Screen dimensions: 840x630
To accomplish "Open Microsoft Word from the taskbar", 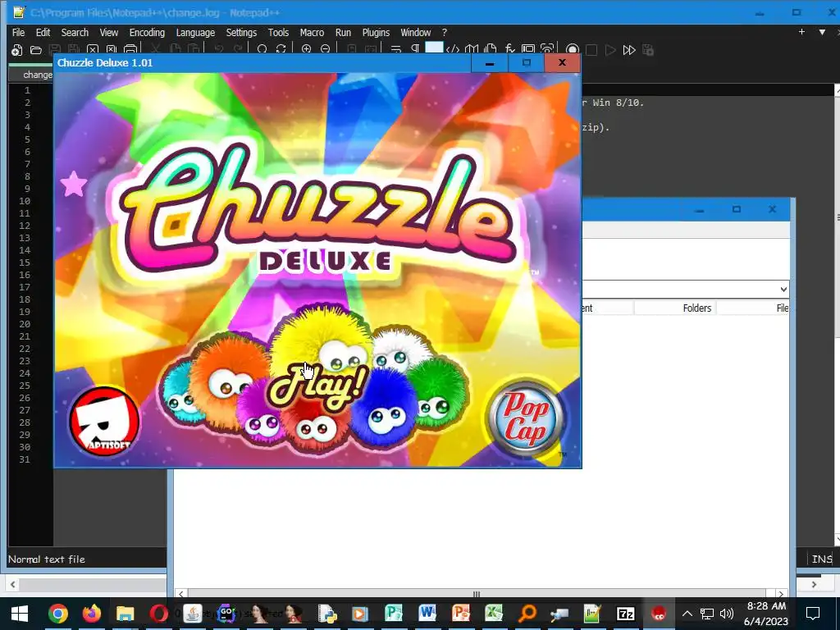I will tap(427, 614).
